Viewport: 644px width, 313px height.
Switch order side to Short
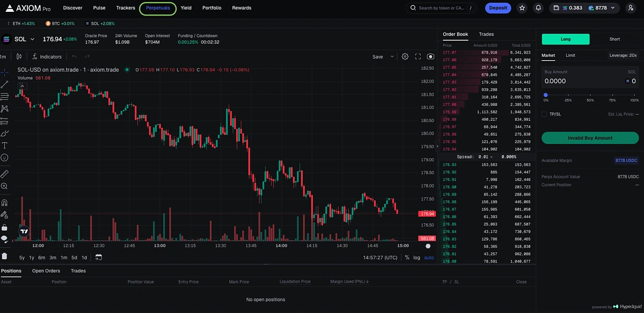coord(614,39)
